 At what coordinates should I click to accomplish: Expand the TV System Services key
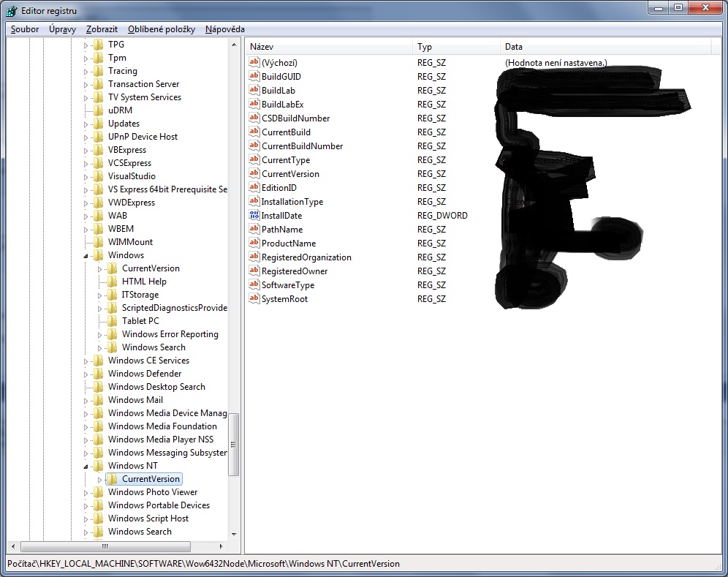[86, 98]
